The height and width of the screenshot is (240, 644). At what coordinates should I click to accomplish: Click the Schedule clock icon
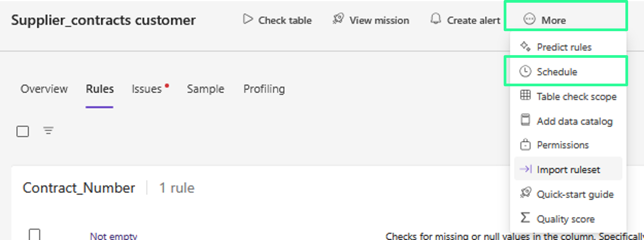click(525, 72)
